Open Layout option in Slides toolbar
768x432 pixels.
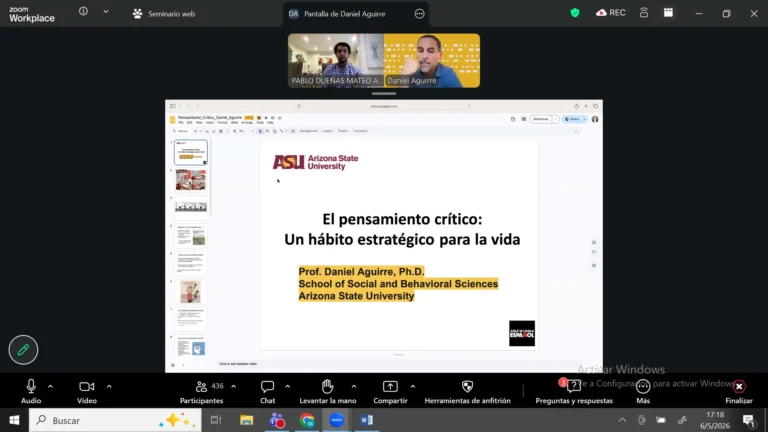[328, 131]
